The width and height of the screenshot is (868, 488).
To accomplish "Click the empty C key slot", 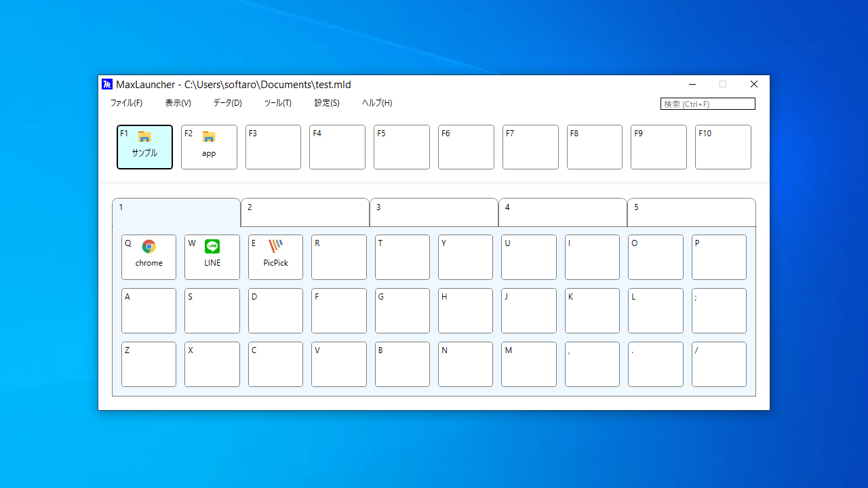I will (x=275, y=364).
